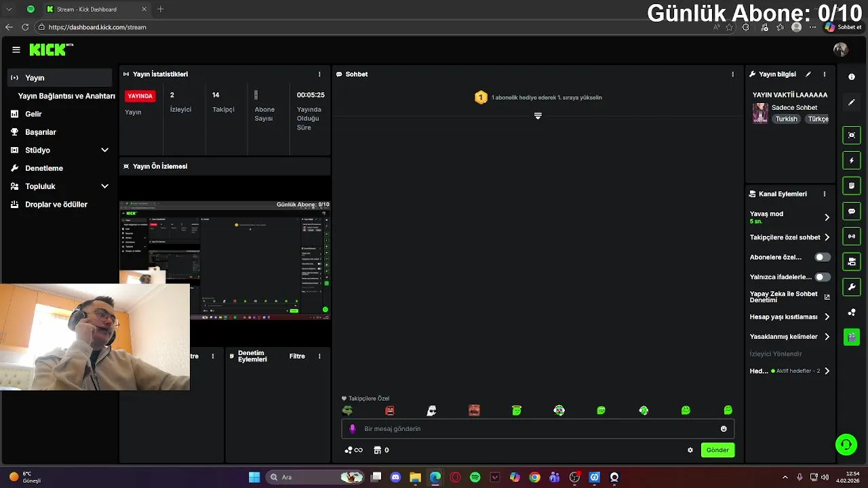Open Yavaş mod slow mode settings arrow
868x488 pixels.
coord(827,218)
